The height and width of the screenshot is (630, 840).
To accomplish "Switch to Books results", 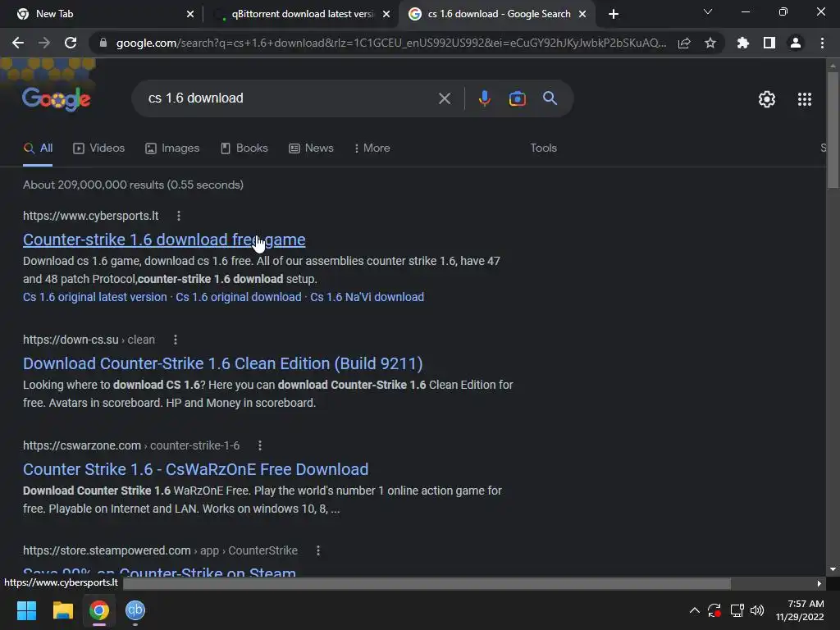I will pyautogui.click(x=244, y=148).
